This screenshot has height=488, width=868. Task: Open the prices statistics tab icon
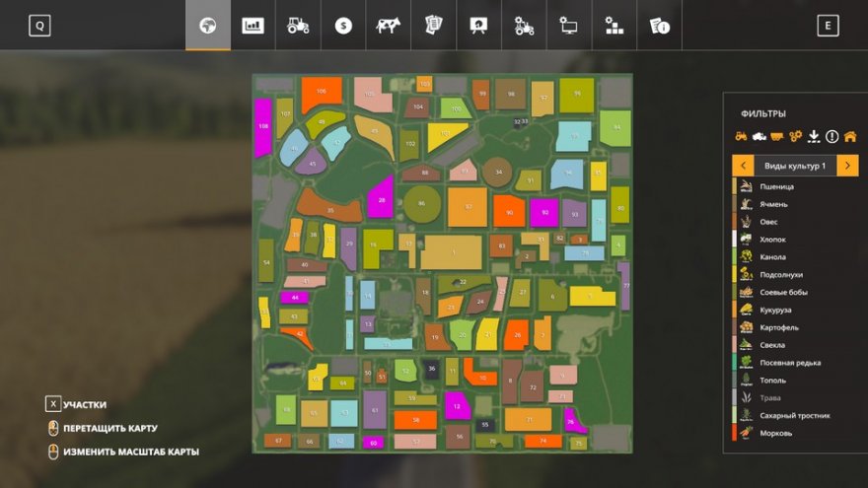tap(253, 26)
